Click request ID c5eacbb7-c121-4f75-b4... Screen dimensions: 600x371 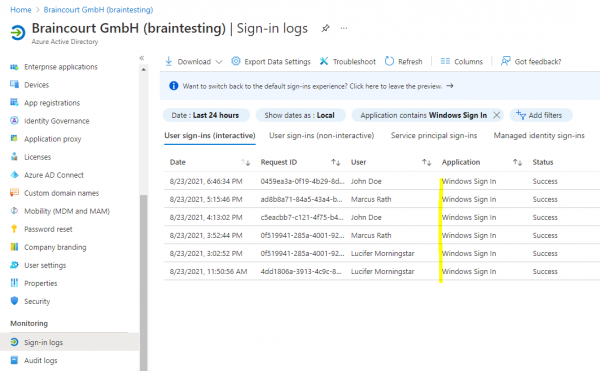[302, 217]
